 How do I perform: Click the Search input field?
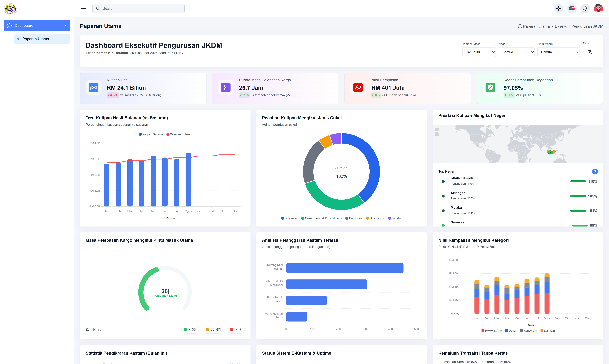pos(138,9)
